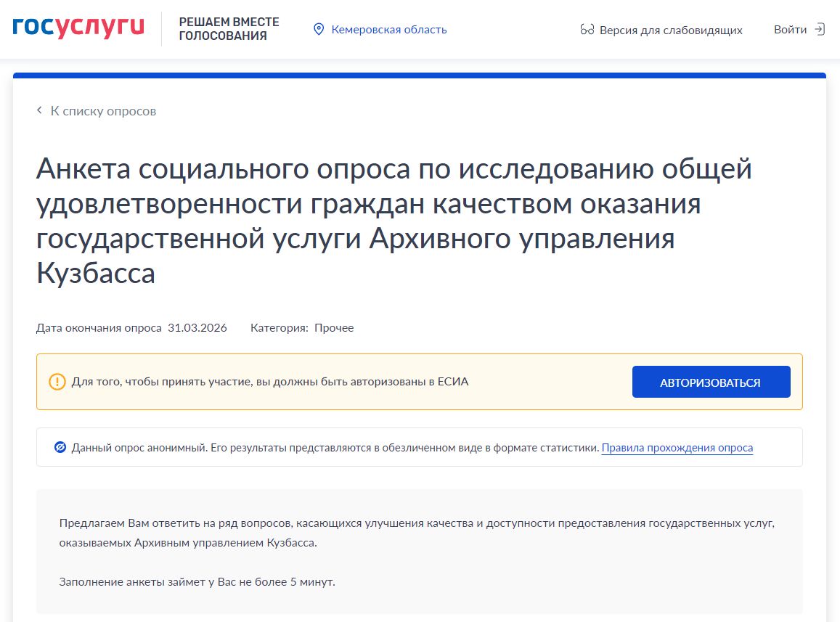Enable "Версия для слабовидящих" mode
Image resolution: width=840 pixels, height=622 pixels.
pyautogui.click(x=670, y=30)
